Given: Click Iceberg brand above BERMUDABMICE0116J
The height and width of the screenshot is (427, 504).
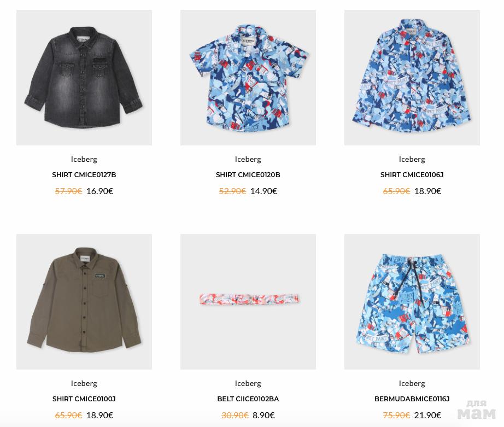Looking at the screenshot, I should [x=412, y=383].
